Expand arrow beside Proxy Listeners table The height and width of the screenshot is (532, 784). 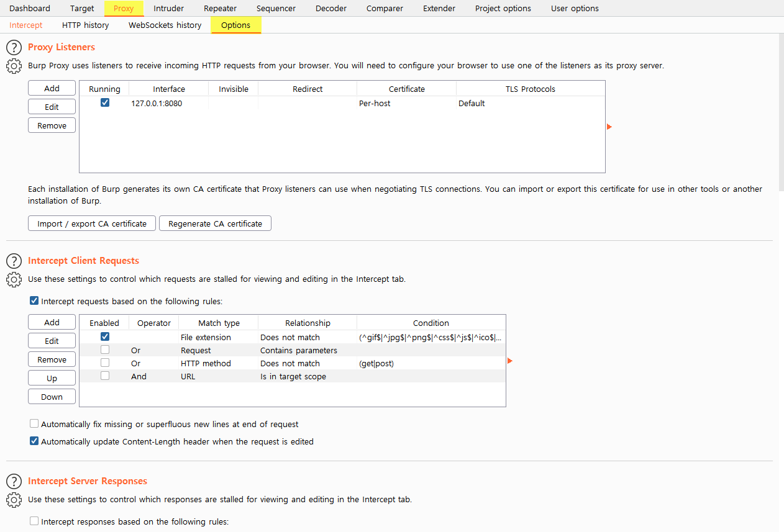(609, 127)
